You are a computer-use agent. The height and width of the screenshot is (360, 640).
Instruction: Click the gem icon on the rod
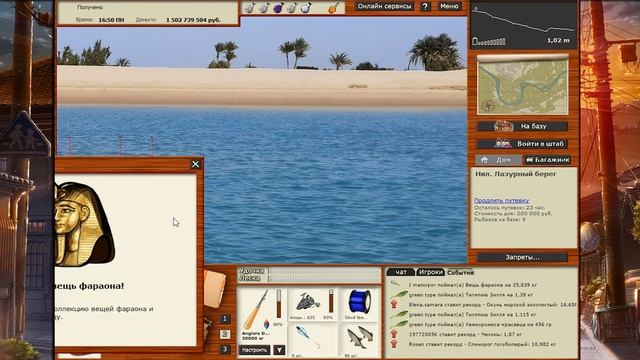coord(267,325)
